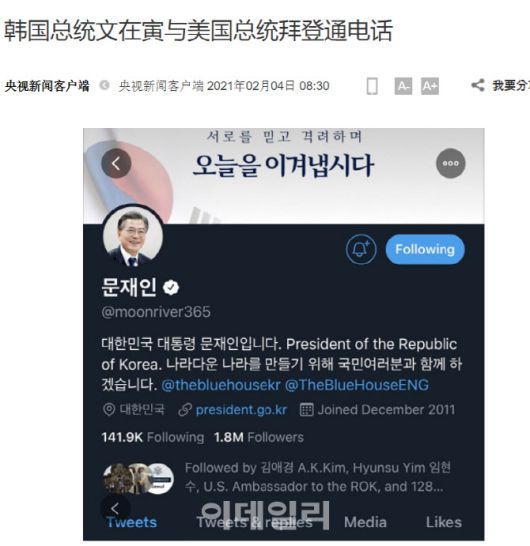Image resolution: width=530 pixels, height=546 pixels.
Task: Enable tweet notifications with the bell icon
Action: (x=361, y=249)
